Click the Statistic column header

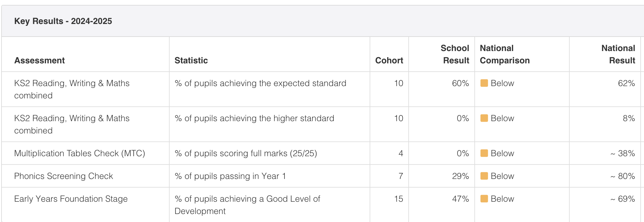click(x=191, y=61)
